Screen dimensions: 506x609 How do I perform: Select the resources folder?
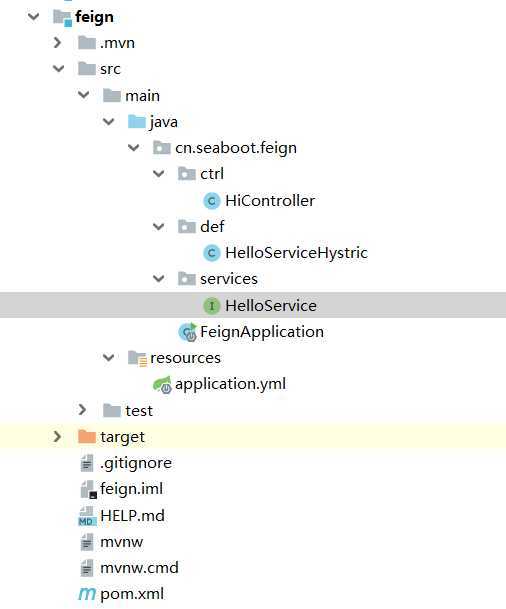pos(185,358)
